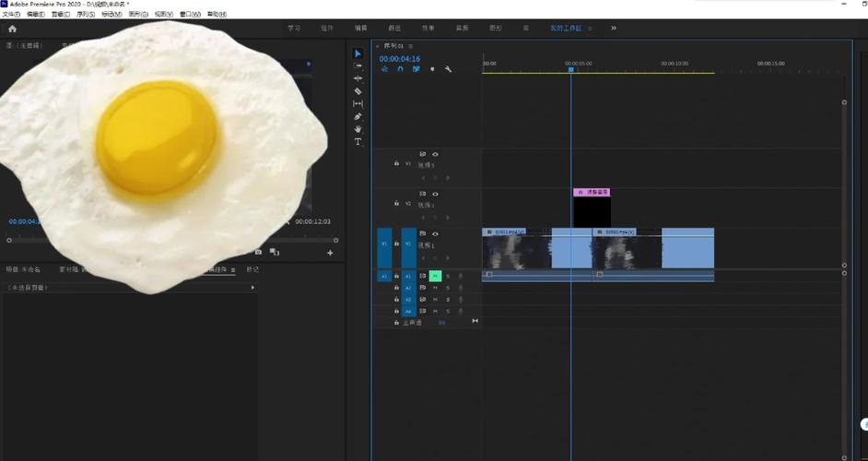This screenshot has height=461, width=868.
Task: Click duration timecode 00:00:12:03
Action: pyautogui.click(x=312, y=221)
